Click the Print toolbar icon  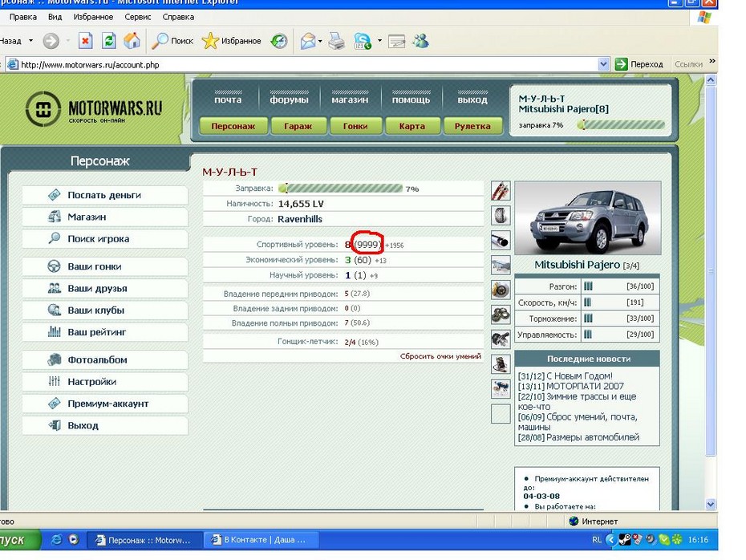(337, 42)
